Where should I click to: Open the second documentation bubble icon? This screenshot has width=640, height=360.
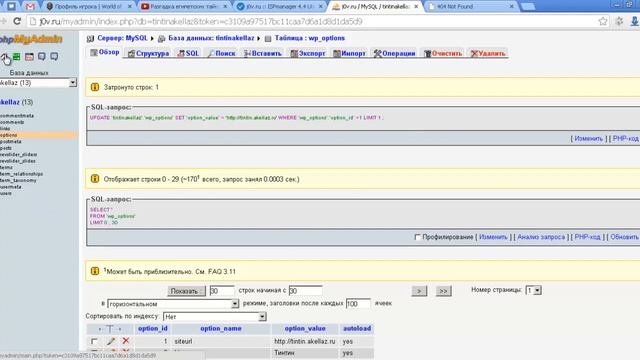[54, 57]
